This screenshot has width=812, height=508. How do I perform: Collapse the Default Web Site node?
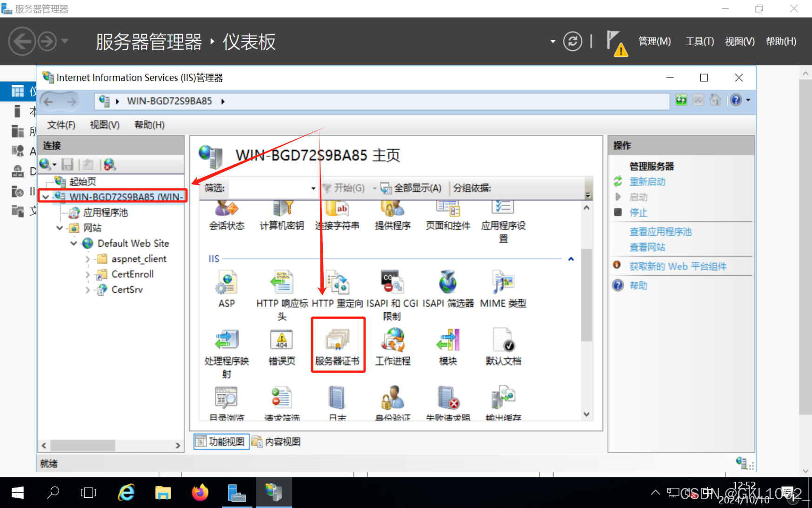point(73,243)
